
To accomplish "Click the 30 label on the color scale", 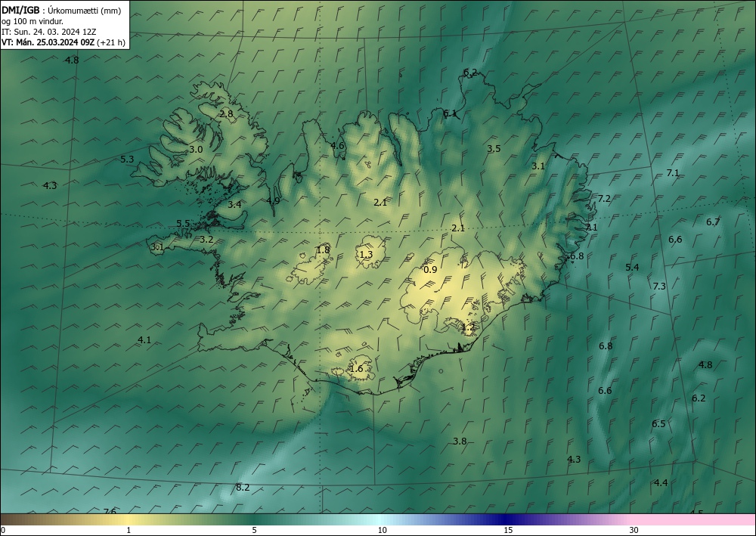I will point(634,531).
